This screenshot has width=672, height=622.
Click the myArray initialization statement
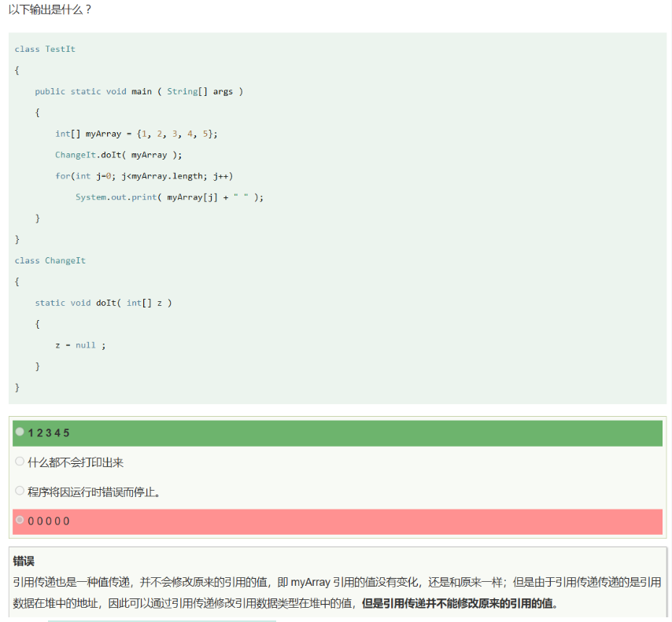(x=134, y=133)
